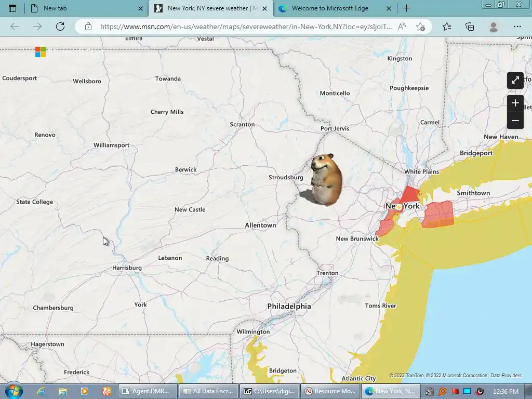
Task: Zoom out on the weather map
Action: 515,121
